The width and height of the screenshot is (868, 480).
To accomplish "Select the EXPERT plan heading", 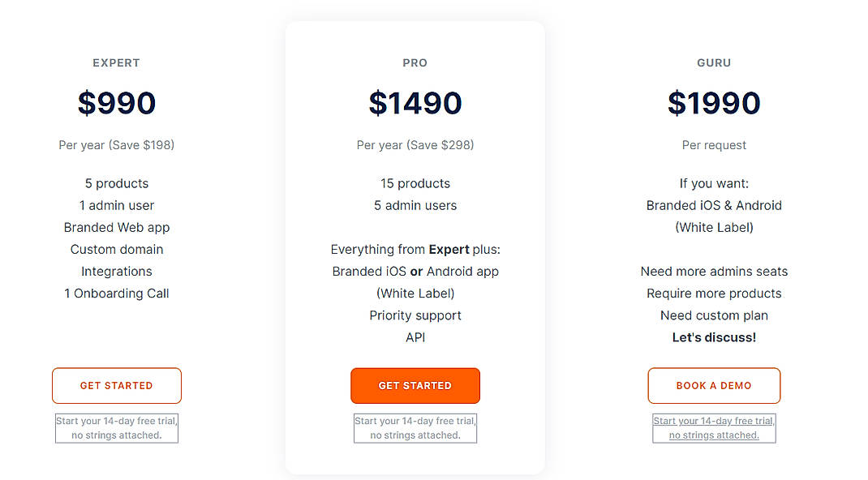I will tap(116, 62).
